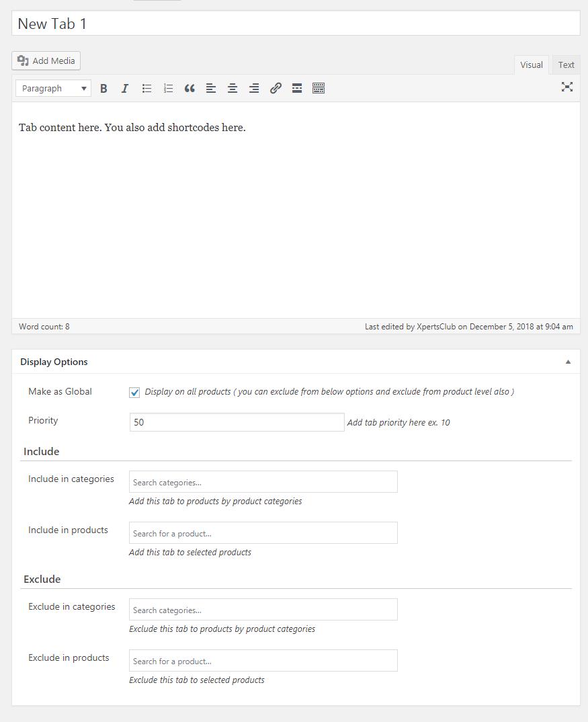The width and height of the screenshot is (588, 722).
Task: Uncheck the Make as Global checkbox
Action: [134, 393]
